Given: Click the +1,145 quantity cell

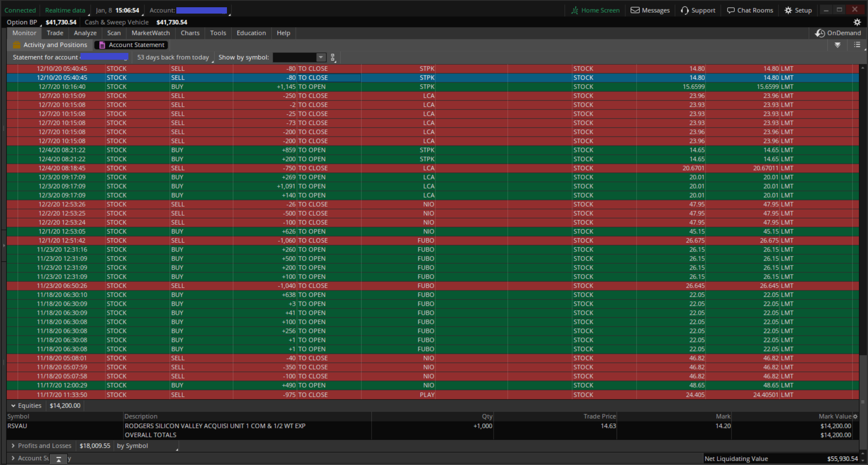Looking at the screenshot, I should (x=265, y=87).
